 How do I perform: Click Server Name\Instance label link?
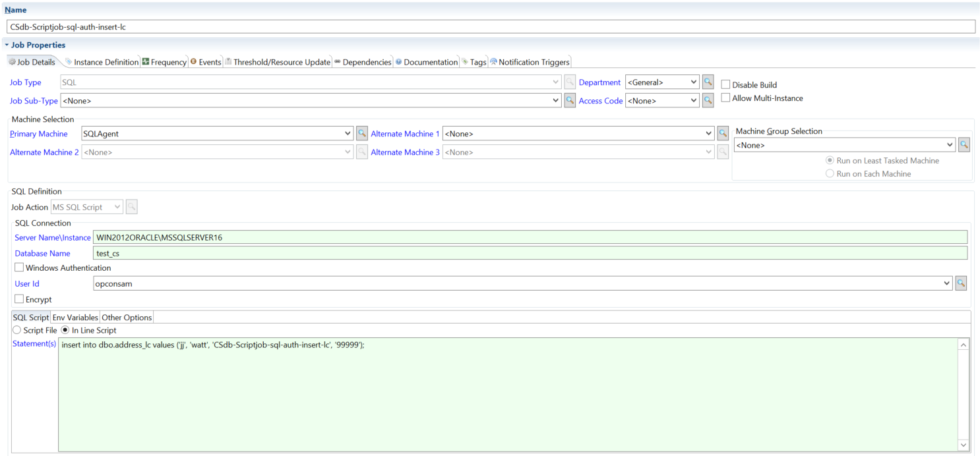click(x=53, y=237)
